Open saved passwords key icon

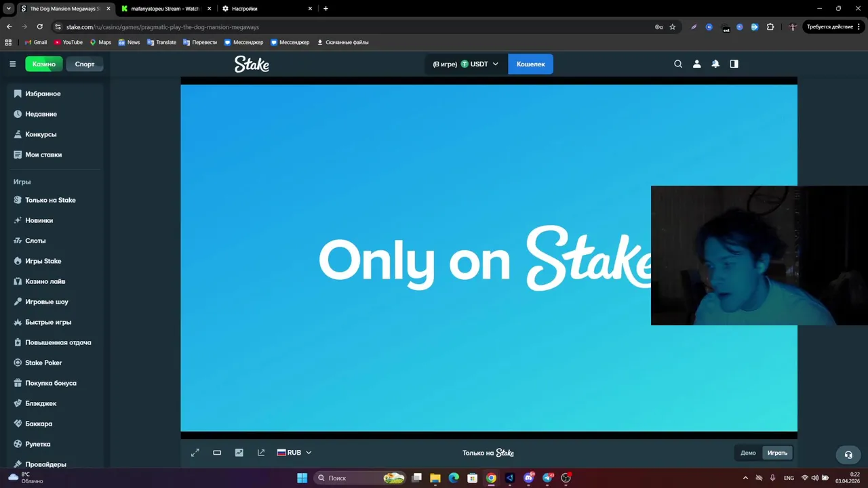point(658,27)
